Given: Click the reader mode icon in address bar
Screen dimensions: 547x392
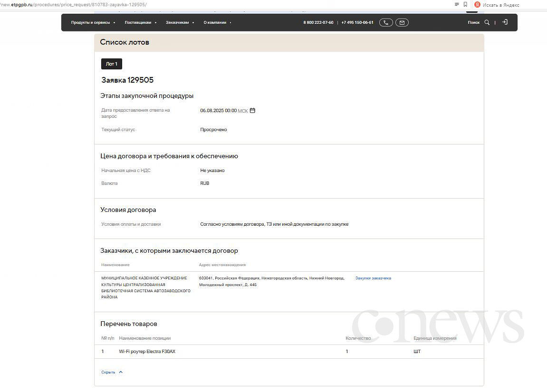Looking at the screenshot, I should [x=457, y=4].
